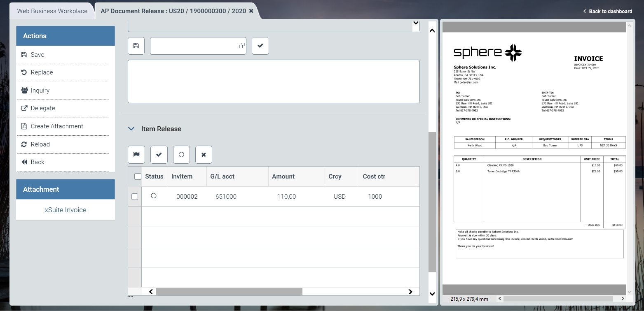
Task: Switch to Web Business Workplace tab
Action: click(x=52, y=11)
